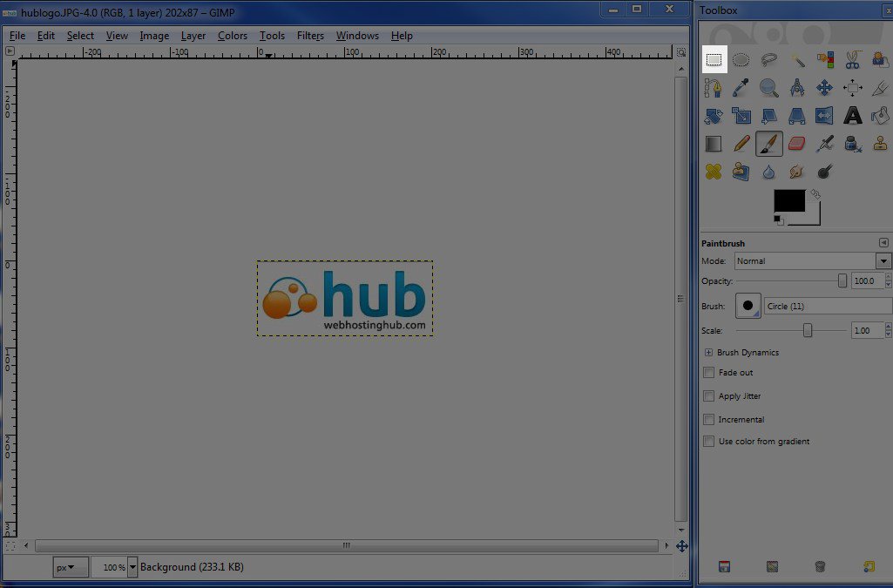Select the Ellipse Select tool
The height and width of the screenshot is (588, 893).
pyautogui.click(x=741, y=60)
